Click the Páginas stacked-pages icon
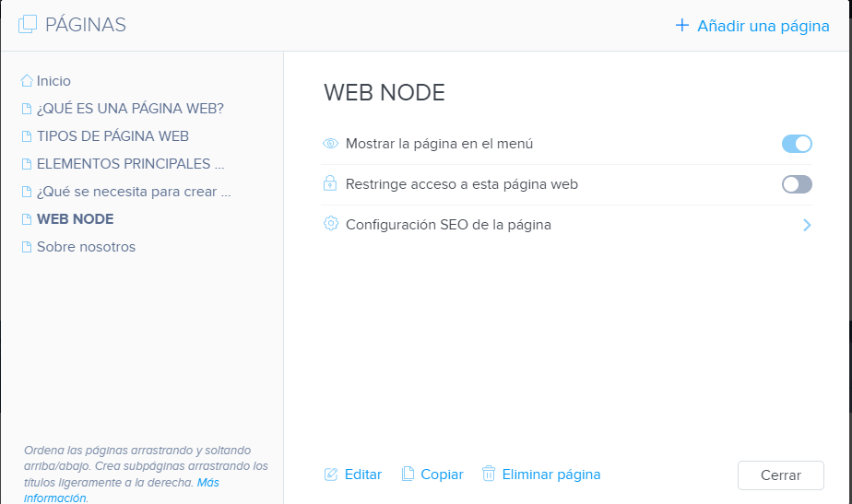This screenshot has width=852, height=504. (x=28, y=25)
